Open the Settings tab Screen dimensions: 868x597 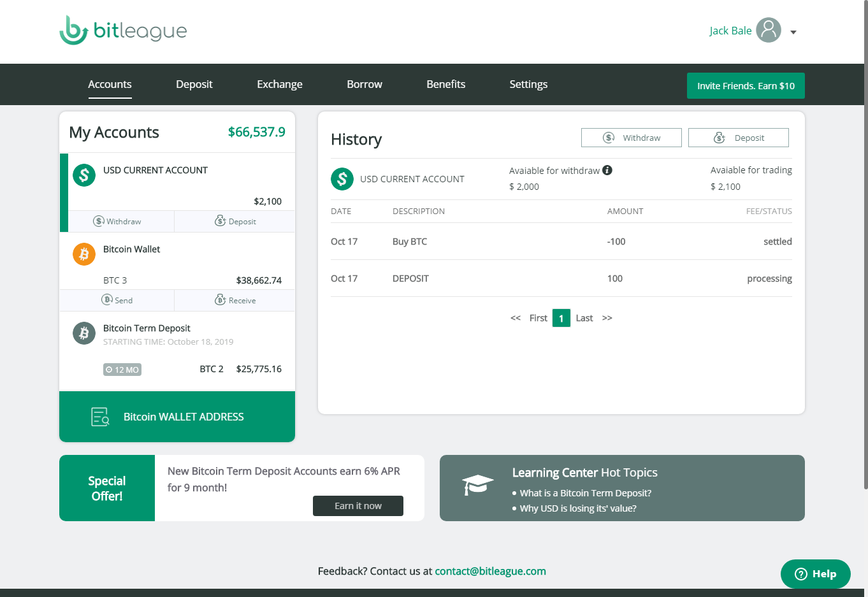tap(528, 84)
